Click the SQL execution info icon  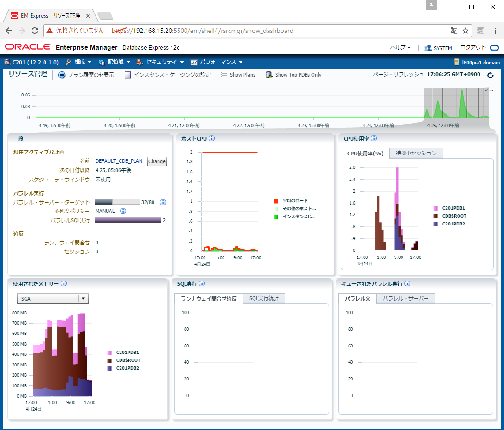[202, 284]
